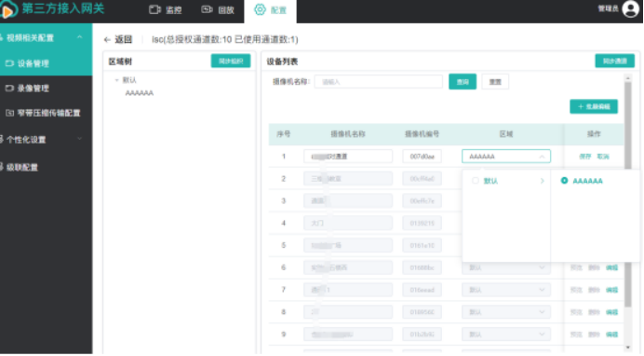Click 编辑 in row 6
Image resolution: width=644 pixels, height=356 pixels.
[x=611, y=267]
